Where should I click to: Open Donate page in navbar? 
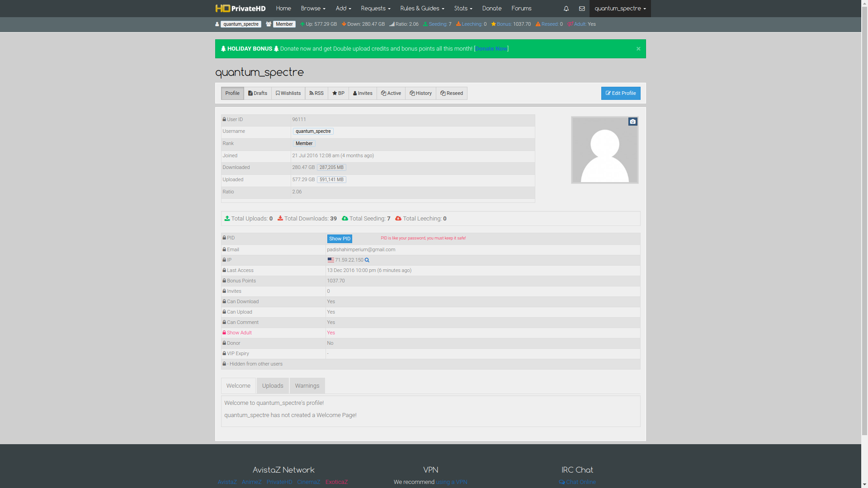pyautogui.click(x=491, y=9)
